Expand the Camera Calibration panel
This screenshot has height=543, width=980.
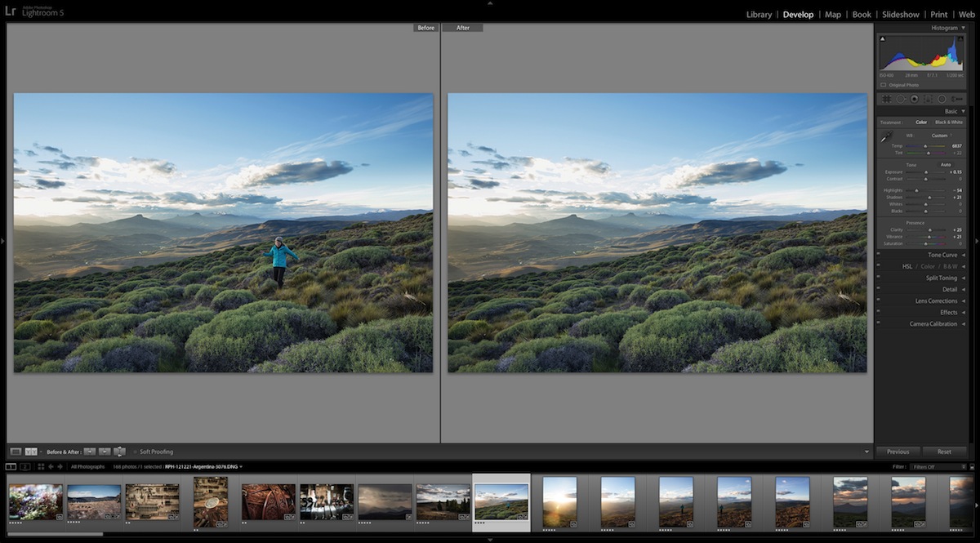[964, 323]
